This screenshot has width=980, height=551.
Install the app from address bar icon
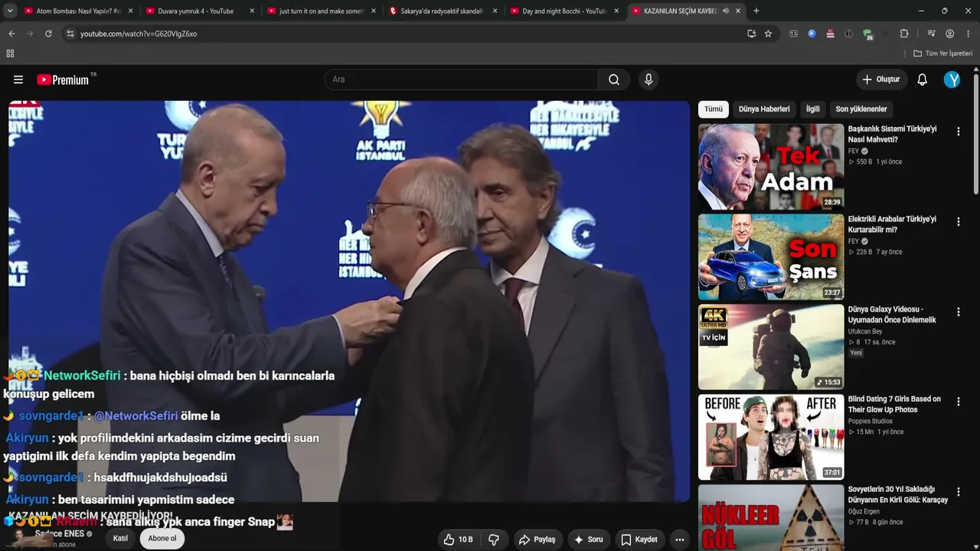[751, 34]
